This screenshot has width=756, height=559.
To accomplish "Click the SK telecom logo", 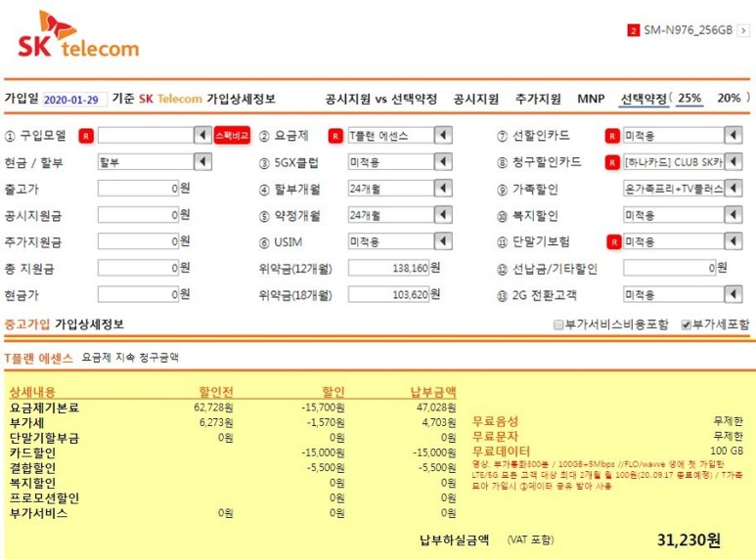I will pyautogui.click(x=78, y=35).
